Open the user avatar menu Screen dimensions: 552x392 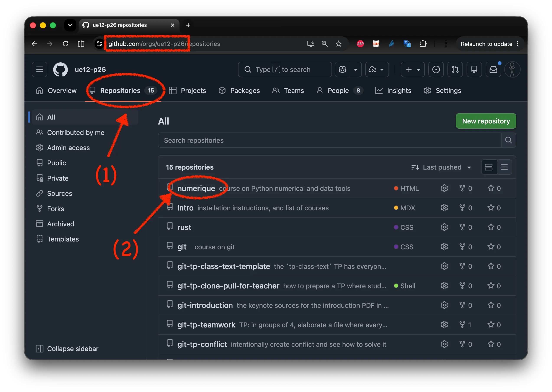(512, 70)
